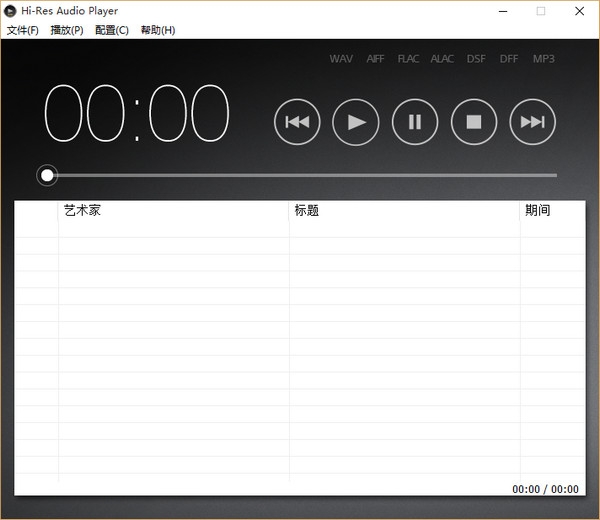Click the 00:00 / 00:00 total time readout

[545, 489]
